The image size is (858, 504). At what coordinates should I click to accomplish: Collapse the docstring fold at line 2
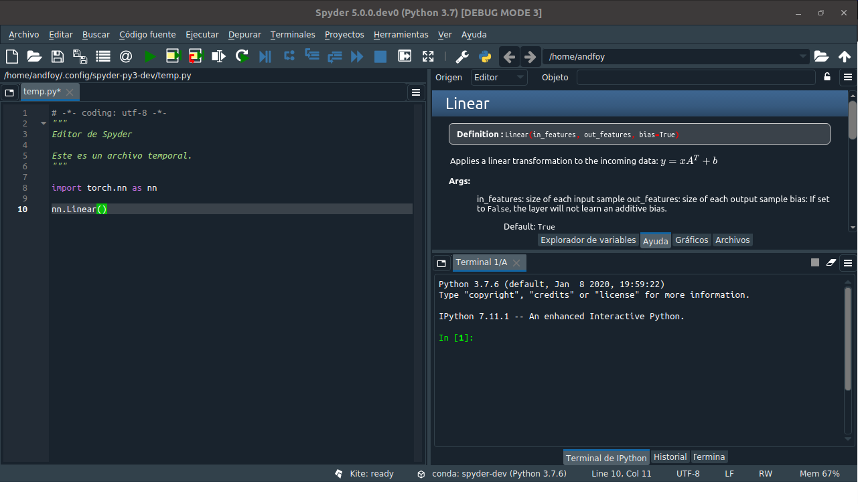click(x=43, y=123)
